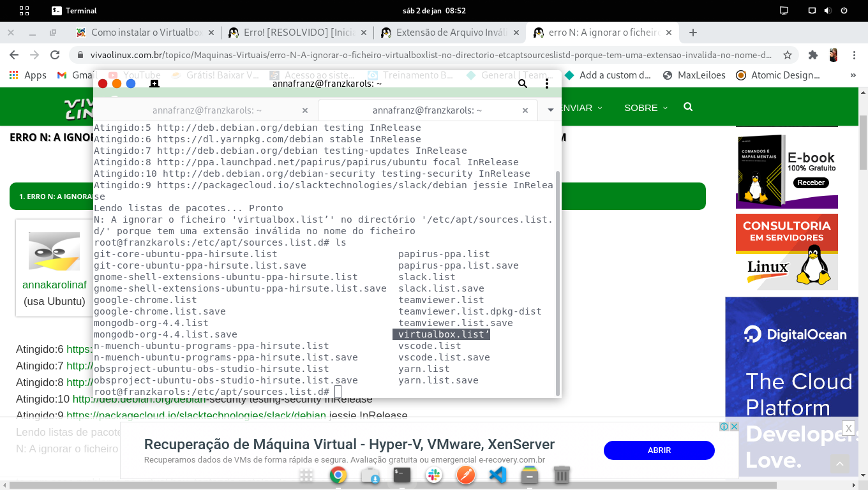Viewport: 868px width, 490px height.
Task: Open the software installer icon in the dock
Action: 370,475
